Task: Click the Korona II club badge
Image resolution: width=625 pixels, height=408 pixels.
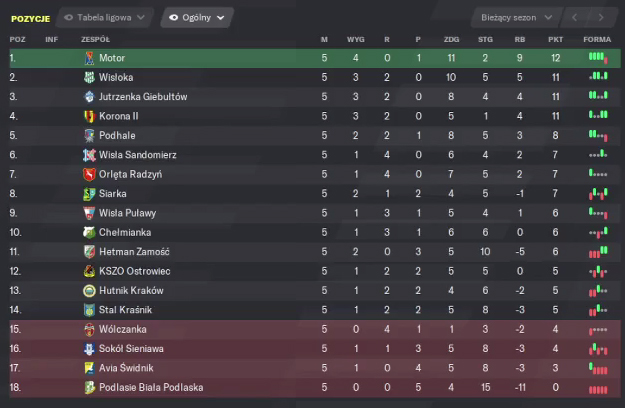Action: tap(90, 116)
